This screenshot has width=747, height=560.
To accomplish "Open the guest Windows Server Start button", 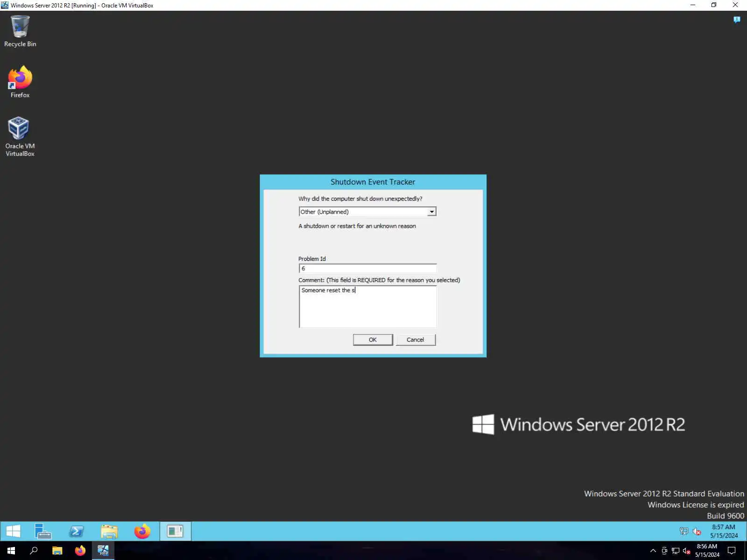I will tap(13, 531).
